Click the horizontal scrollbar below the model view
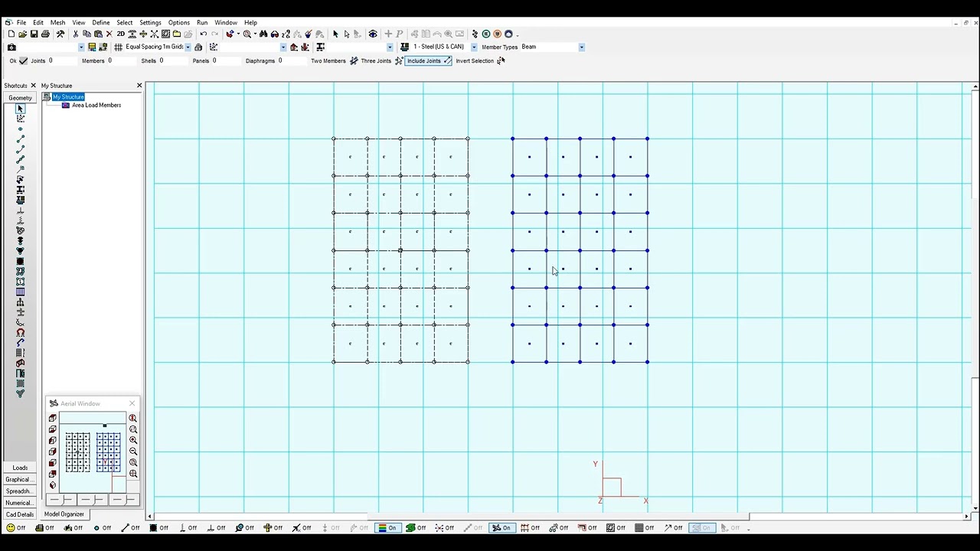This screenshot has width=980, height=551. 560,517
